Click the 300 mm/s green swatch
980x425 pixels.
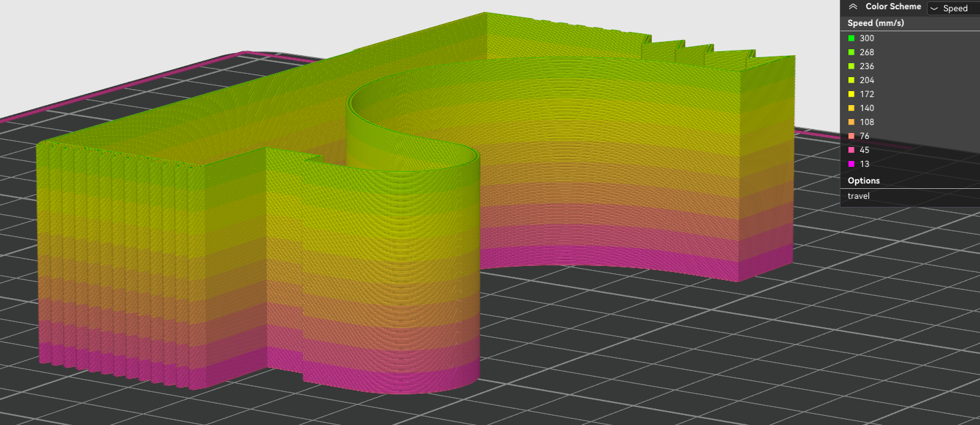[851, 39]
